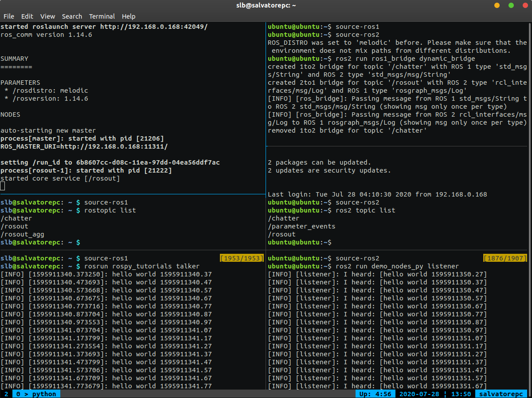Click talker log 'hello world 1595911341.07'
Viewport: 532px width, 398px height.
(162, 330)
